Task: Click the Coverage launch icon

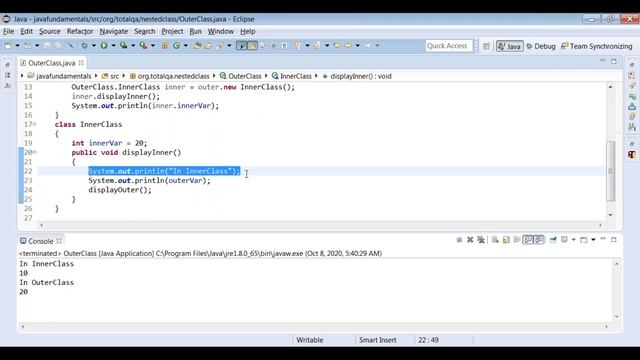Action: (x=124, y=46)
